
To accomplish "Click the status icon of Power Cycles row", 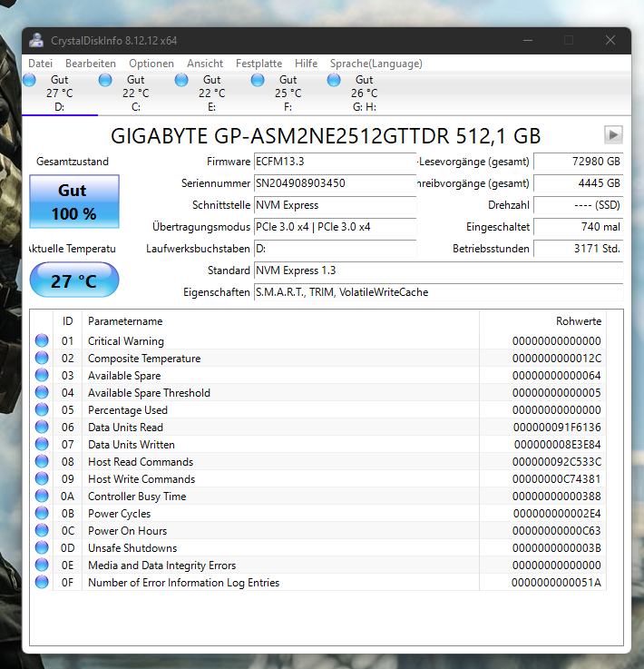I will coord(42,513).
